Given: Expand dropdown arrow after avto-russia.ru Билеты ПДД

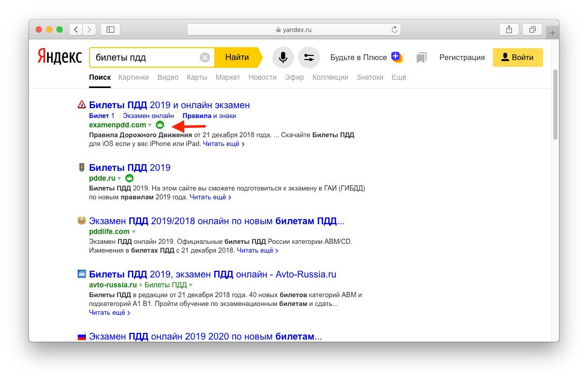Looking at the screenshot, I should pos(191,285).
